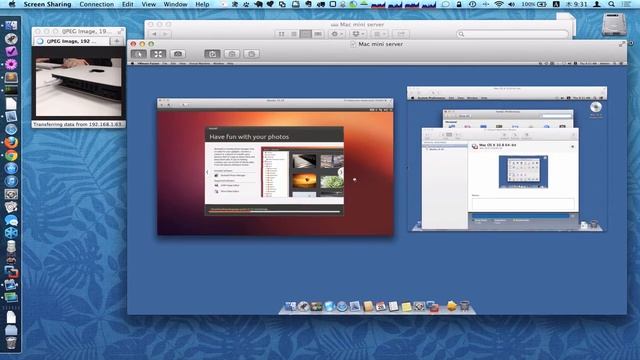Open the Apple menu
This screenshot has width=640, height=360.
(x=12, y=4)
